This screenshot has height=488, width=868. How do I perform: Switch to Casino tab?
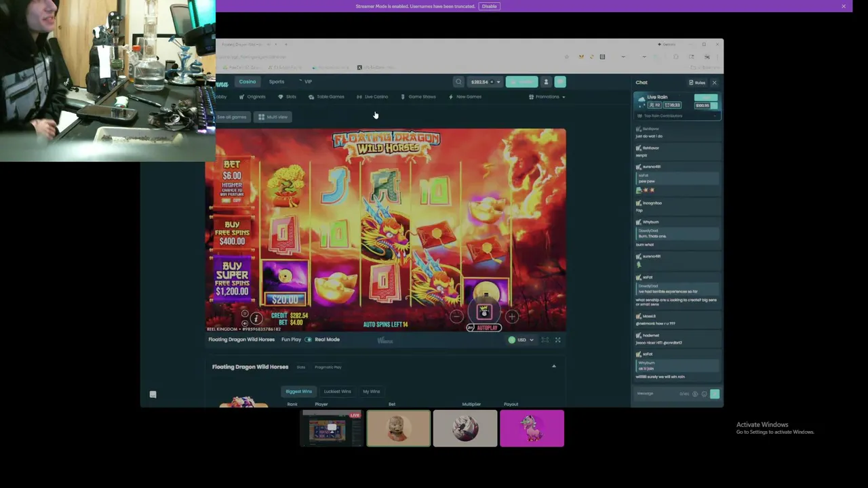point(248,82)
